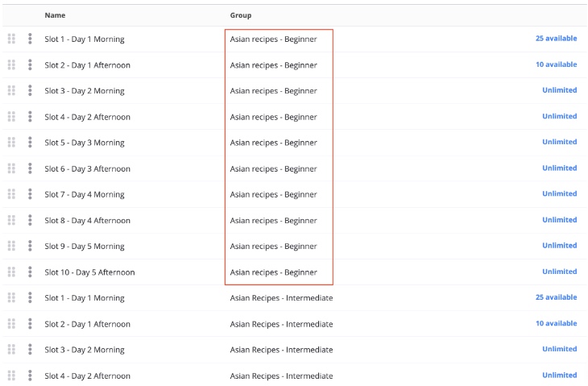Click the drag handle of Beginner Slot 4 - Day 2 Afternoon
This screenshot has height=386, width=588.
(11, 116)
